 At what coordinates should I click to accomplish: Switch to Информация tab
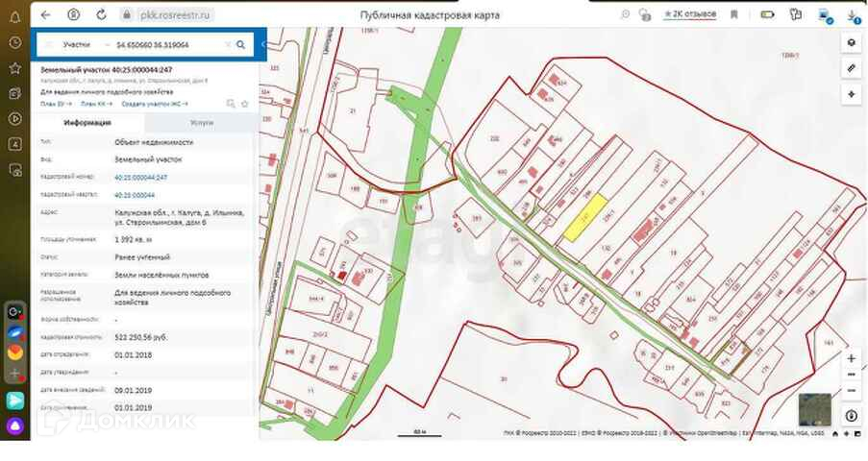88,122
